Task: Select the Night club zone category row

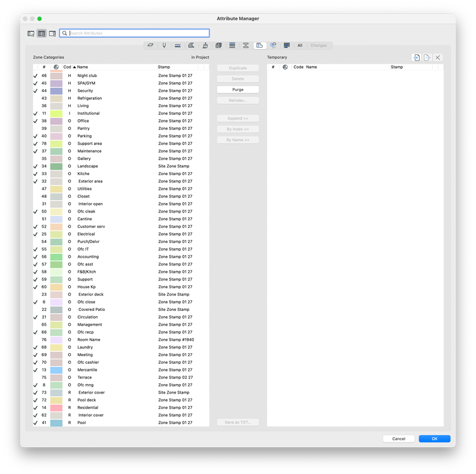Action: [x=121, y=76]
